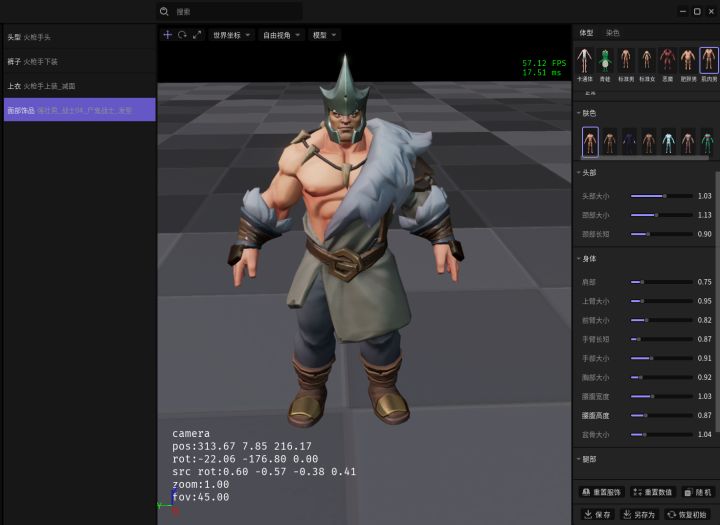Click the 头部大小 head size slider
Viewport: 720px width, 525px height.
[662, 196]
